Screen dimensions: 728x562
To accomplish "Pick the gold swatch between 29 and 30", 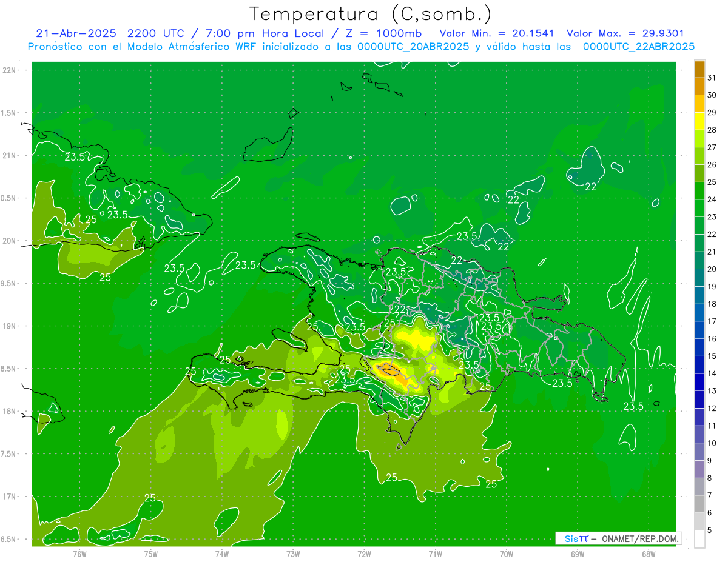I will pyautogui.click(x=699, y=104).
